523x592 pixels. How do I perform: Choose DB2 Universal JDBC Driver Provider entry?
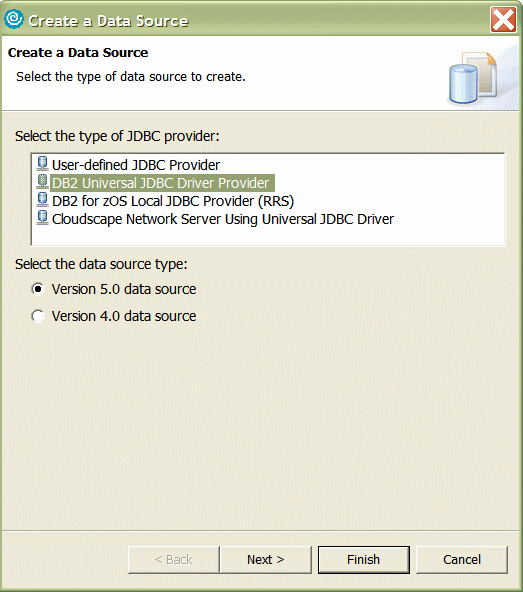tap(160, 183)
